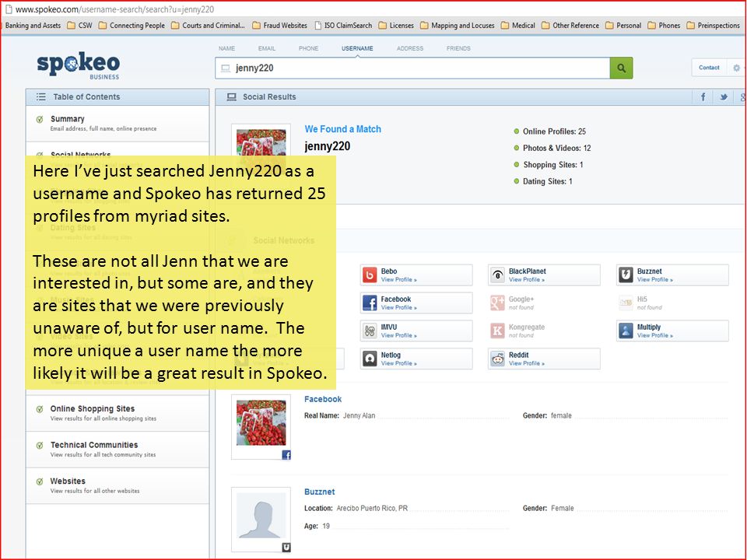The image size is (747, 560).
Task: Select the USERNAME search tab
Action: point(357,48)
